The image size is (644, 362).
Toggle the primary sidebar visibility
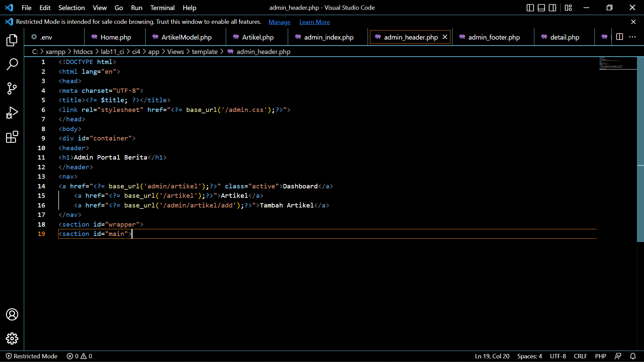(530, 8)
